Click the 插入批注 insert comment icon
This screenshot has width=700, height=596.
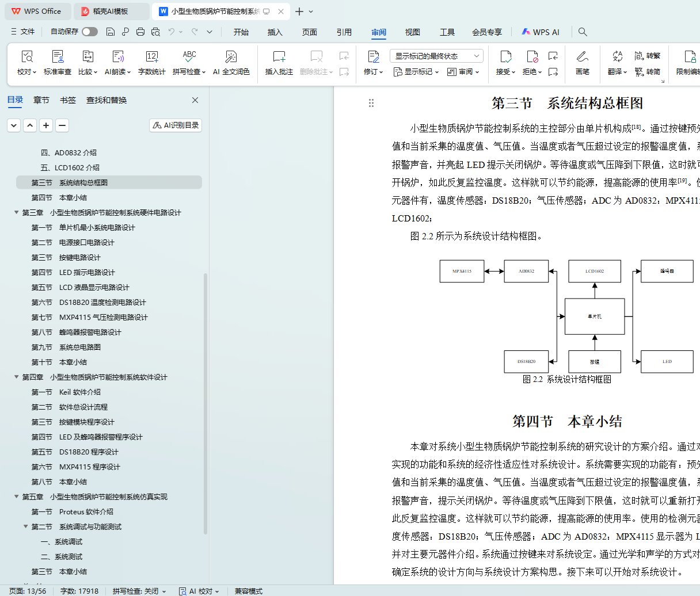coord(279,57)
